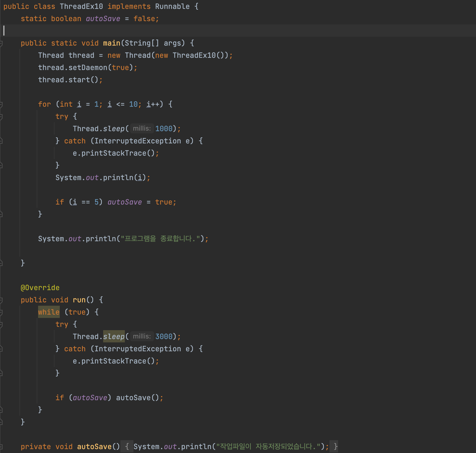Click out in the 프로그램을 println statement

[75, 239]
